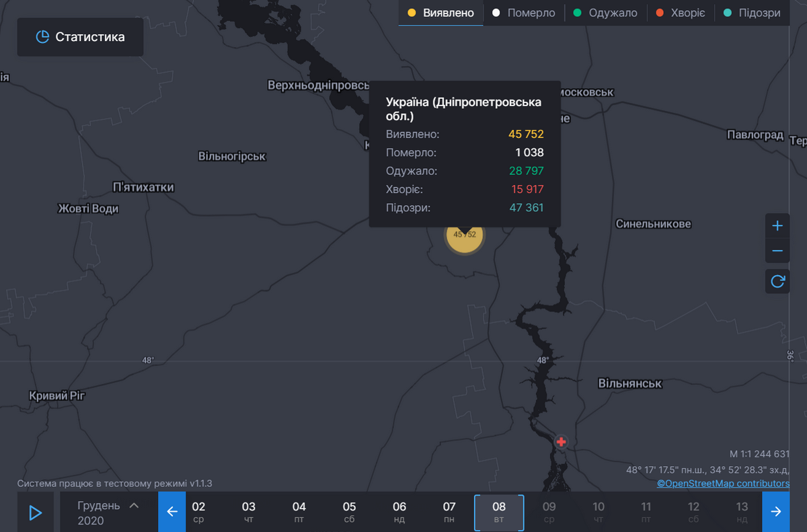Enable the Підозри suspected layer
The width and height of the screenshot is (807, 532).
(751, 13)
